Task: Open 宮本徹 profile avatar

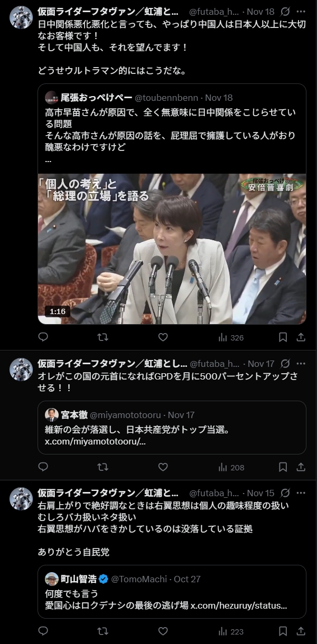Action: [51, 415]
